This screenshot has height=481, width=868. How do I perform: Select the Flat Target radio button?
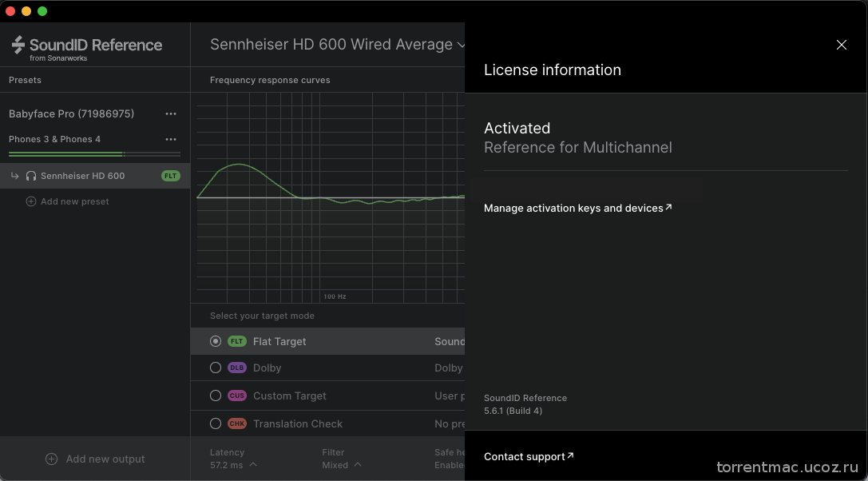pos(216,341)
